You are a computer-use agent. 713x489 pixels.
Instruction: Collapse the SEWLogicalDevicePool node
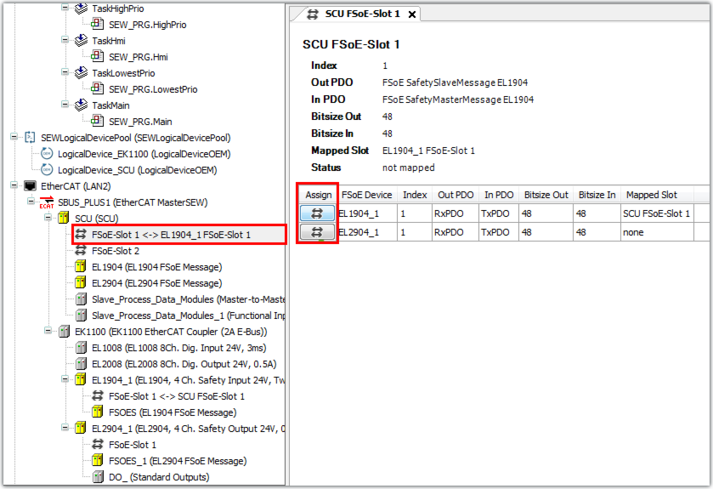point(13,138)
